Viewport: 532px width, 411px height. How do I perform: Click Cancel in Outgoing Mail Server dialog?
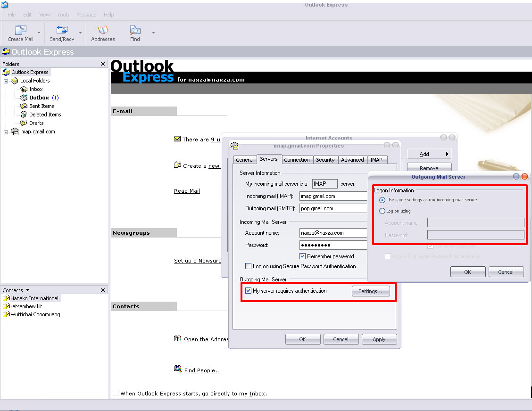click(x=506, y=271)
